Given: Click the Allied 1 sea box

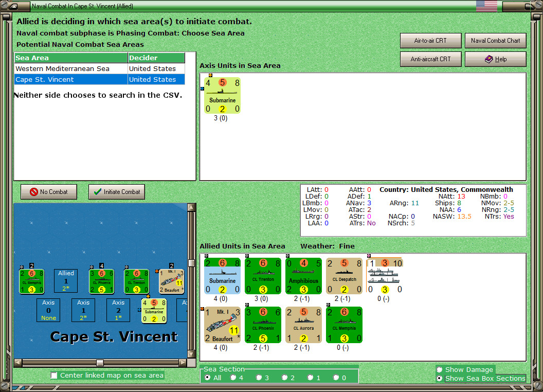Looking at the screenshot, I should [66, 281].
